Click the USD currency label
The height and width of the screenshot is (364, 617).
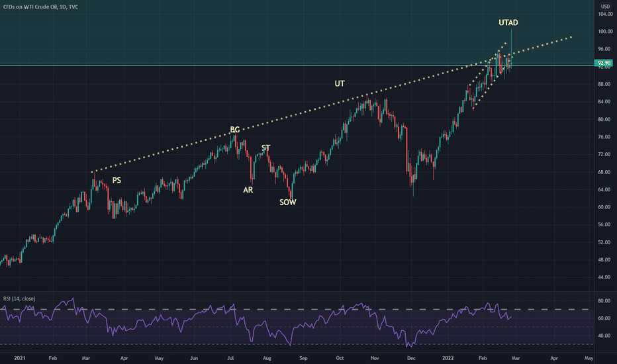(x=605, y=7)
